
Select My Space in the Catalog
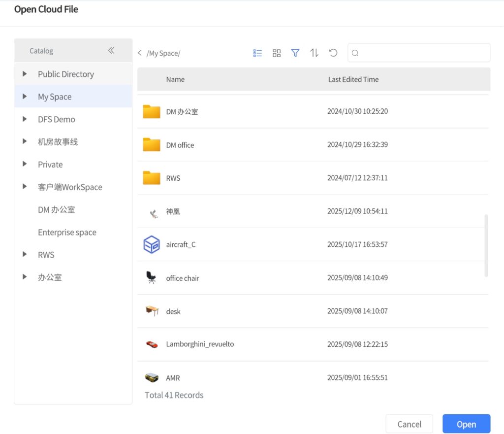pos(54,97)
